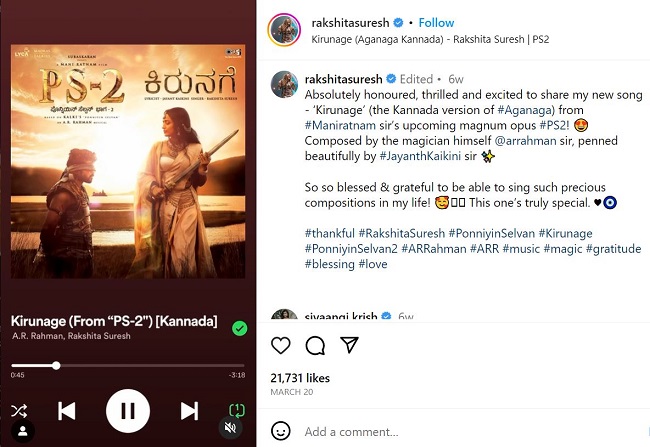Toggle shuffle playback
The height and width of the screenshot is (447, 650).
[x=19, y=410]
